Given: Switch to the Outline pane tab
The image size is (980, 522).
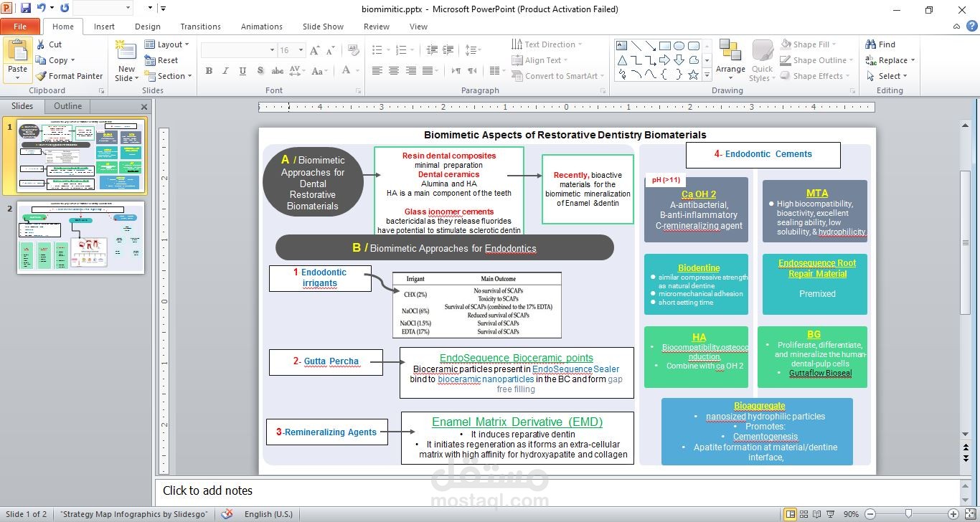Looking at the screenshot, I should 68,106.
